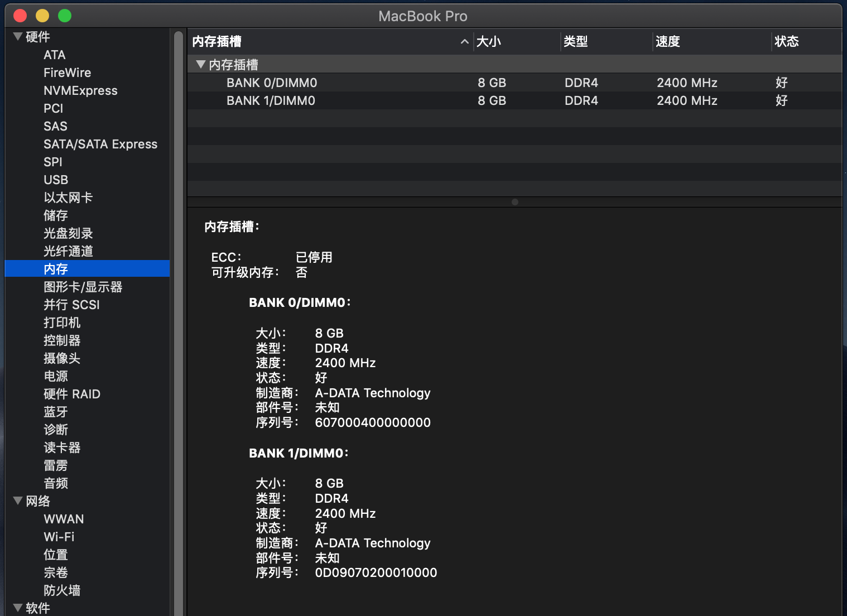Select 控制器 in the sidebar
This screenshot has width=847, height=616.
(62, 340)
